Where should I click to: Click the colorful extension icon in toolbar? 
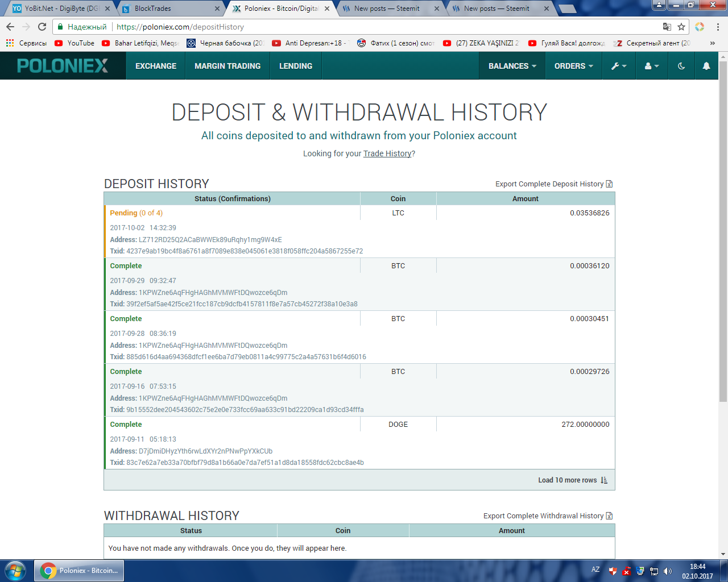pyautogui.click(x=700, y=27)
